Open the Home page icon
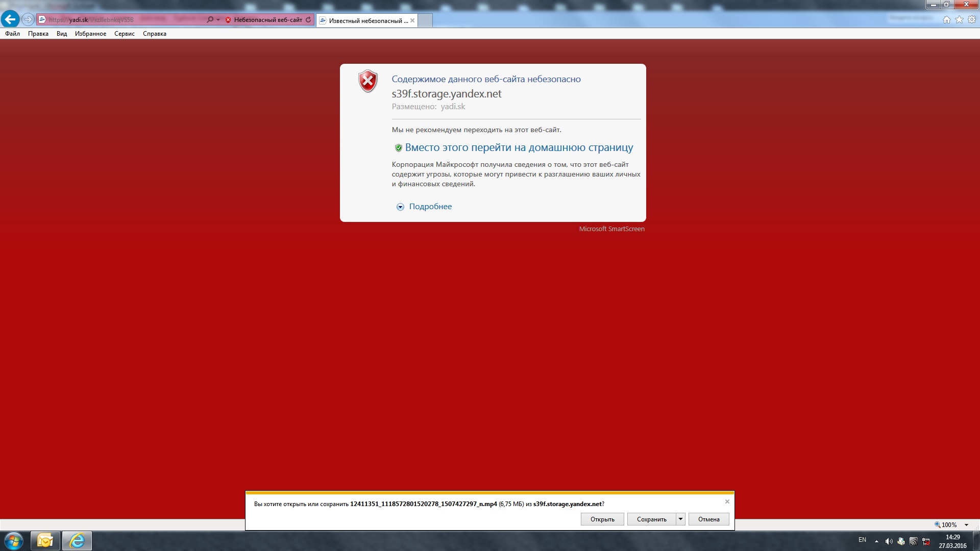The width and height of the screenshot is (980, 551). [946, 19]
